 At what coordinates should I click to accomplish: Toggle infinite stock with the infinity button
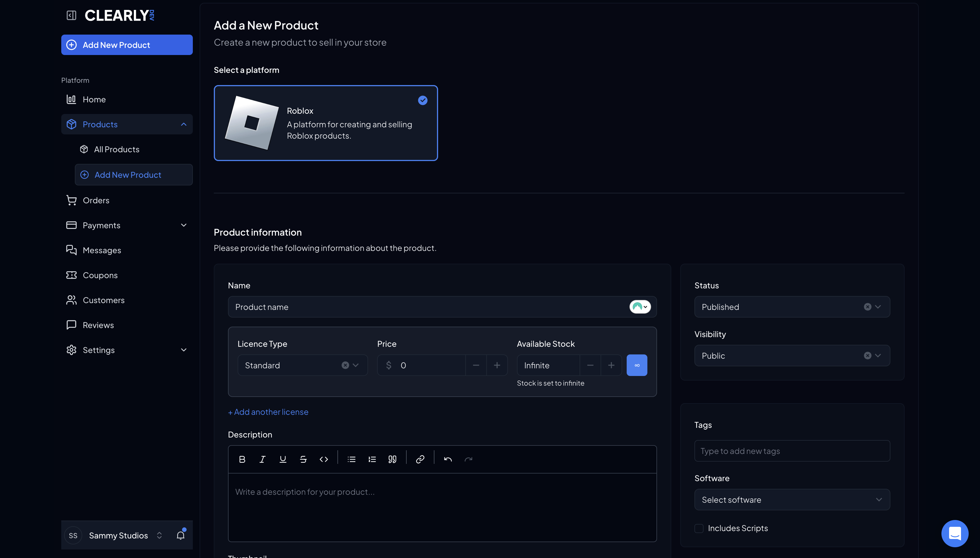636,365
